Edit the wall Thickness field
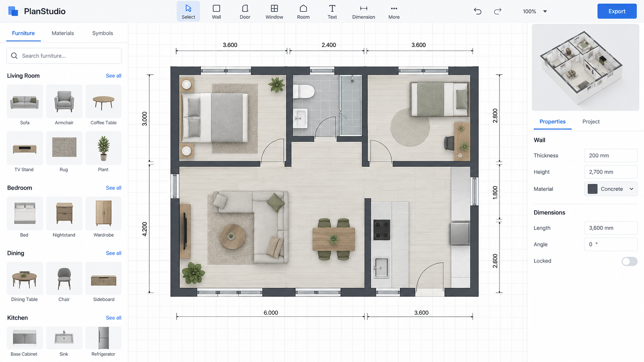 click(611, 155)
